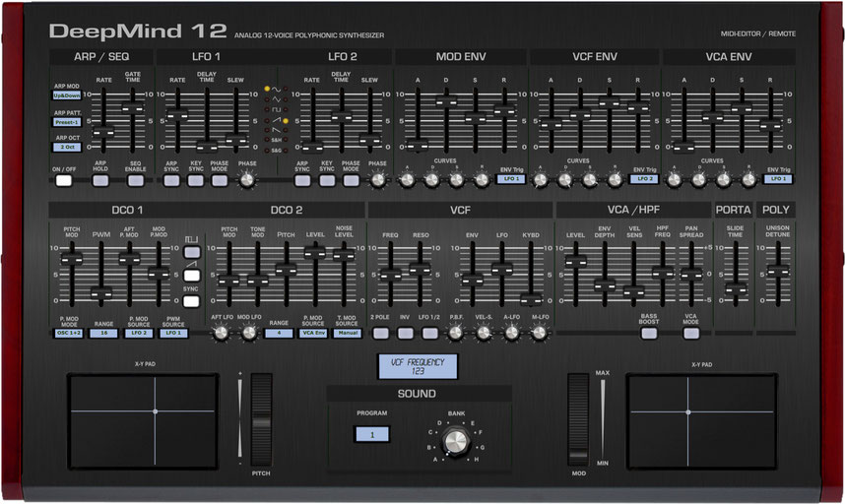
Task: Open the ARP MOD Up&Down dropdown
Action: 67,96
